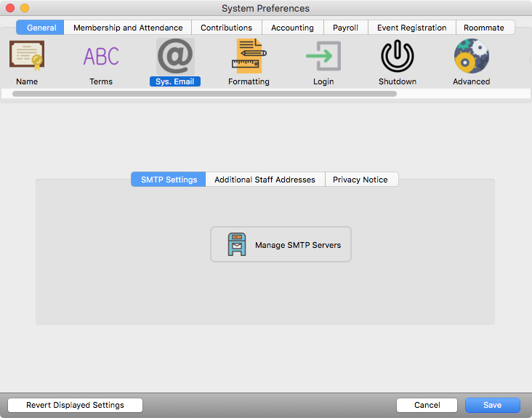The image size is (532, 418).
Task: View the Privacy Notice tab
Action: click(x=360, y=180)
